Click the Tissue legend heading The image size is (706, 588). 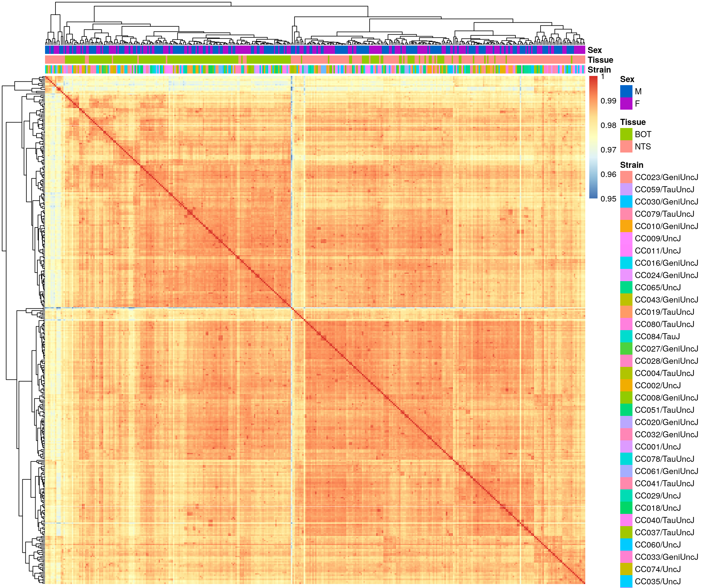pyautogui.click(x=633, y=122)
